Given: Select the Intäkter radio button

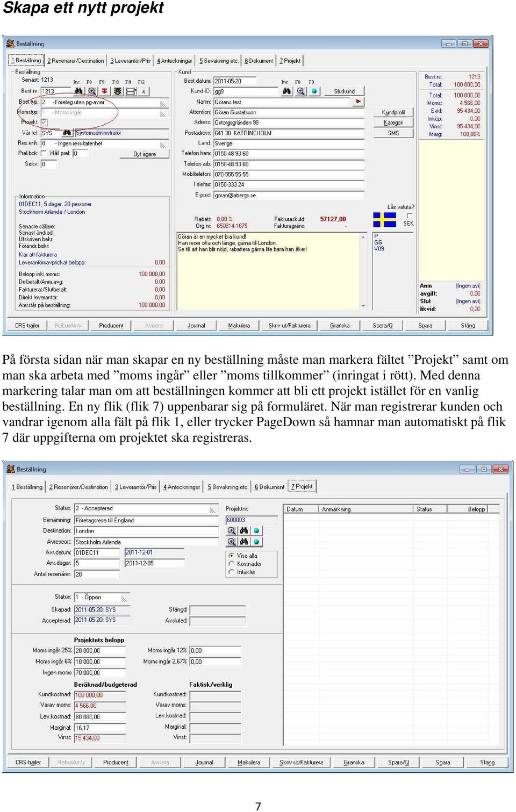Looking at the screenshot, I should click(232, 572).
